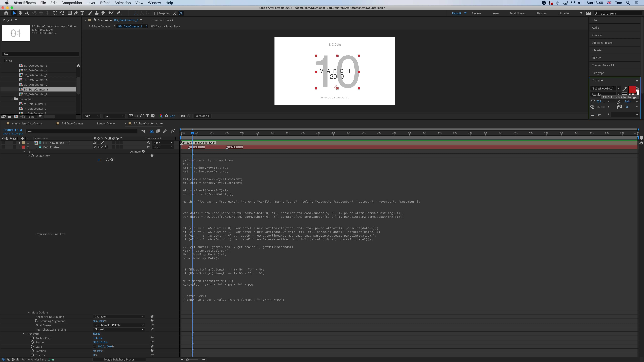
Task: Open Anchor Point Grouping dropdown
Action: pos(119,316)
